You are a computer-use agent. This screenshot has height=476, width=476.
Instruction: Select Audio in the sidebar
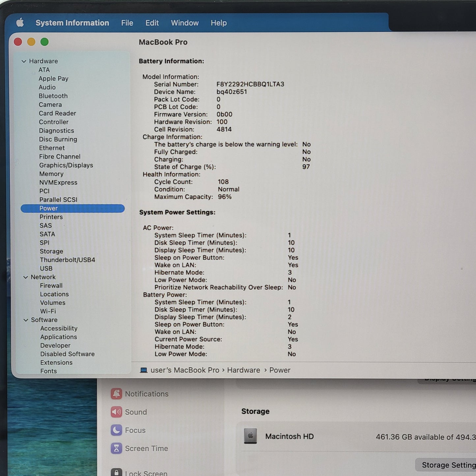(47, 87)
